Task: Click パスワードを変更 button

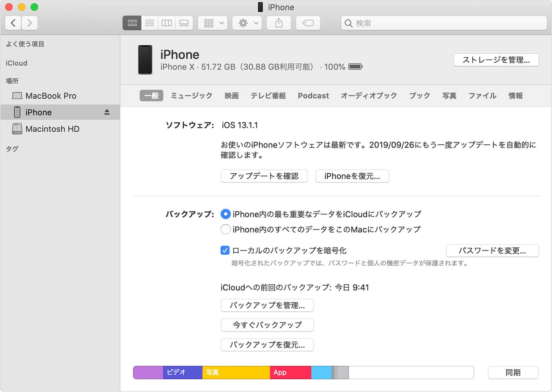Action: point(492,250)
